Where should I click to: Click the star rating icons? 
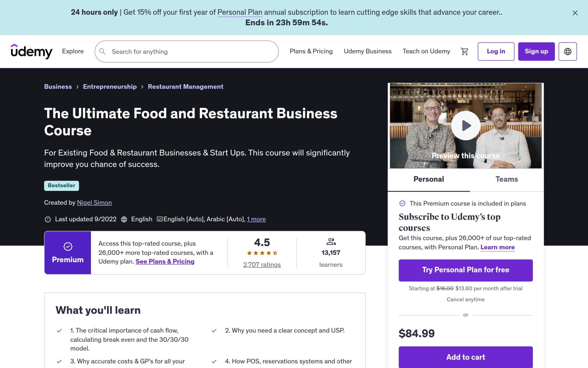coord(262,253)
